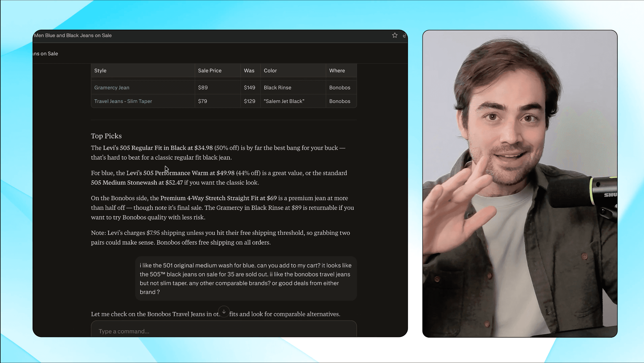Screen dimensions: 644x363
Task: Open the Travel Jeans - Slim Taper link
Action: pos(123,101)
